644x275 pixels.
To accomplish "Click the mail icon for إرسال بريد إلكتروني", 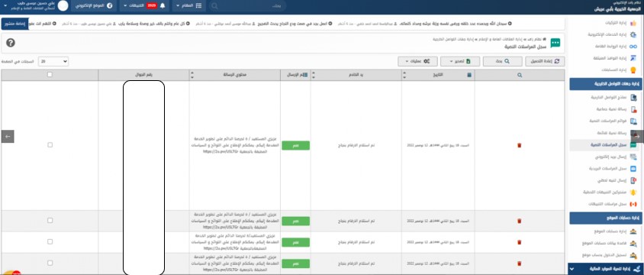I will click(633, 157).
